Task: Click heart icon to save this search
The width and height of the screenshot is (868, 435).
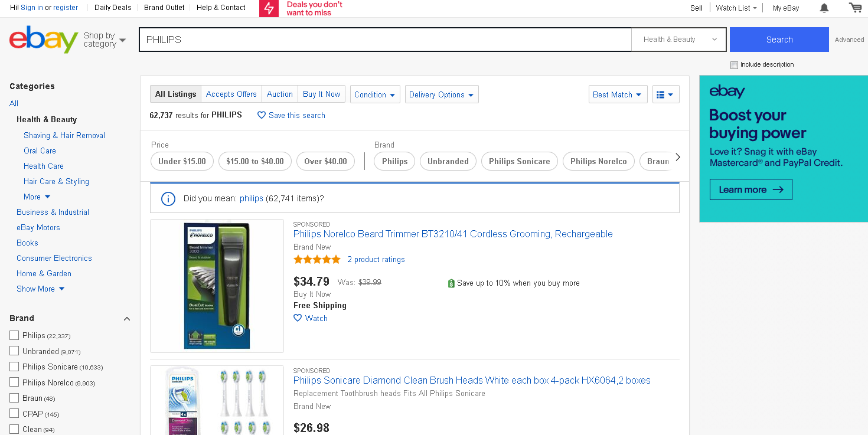Action: coord(262,116)
